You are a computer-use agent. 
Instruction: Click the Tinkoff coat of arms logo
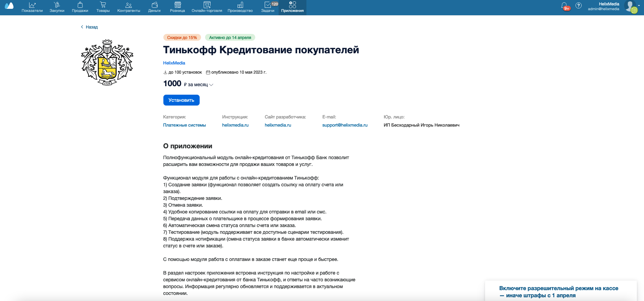coord(107,62)
